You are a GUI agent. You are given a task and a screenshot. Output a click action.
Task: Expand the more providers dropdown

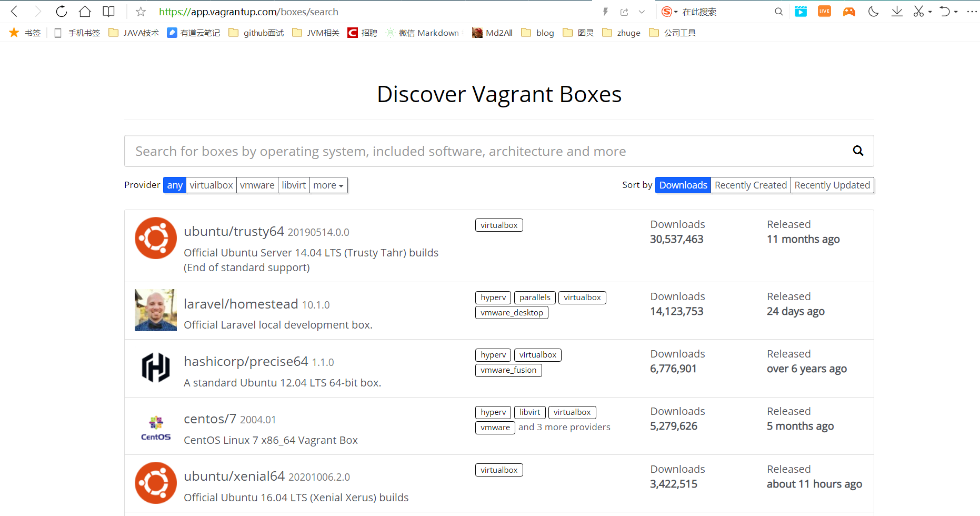pyautogui.click(x=328, y=185)
